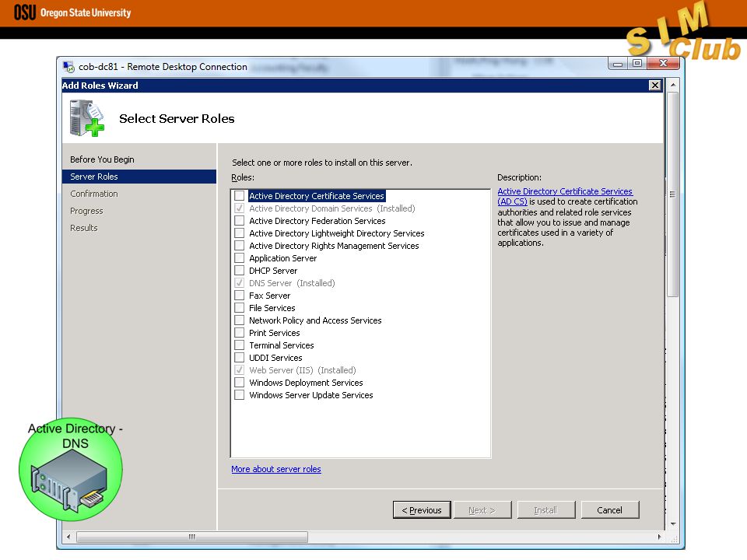The height and width of the screenshot is (560, 747).
Task: Select the Active Directory Federation Services label
Action: coord(317,221)
